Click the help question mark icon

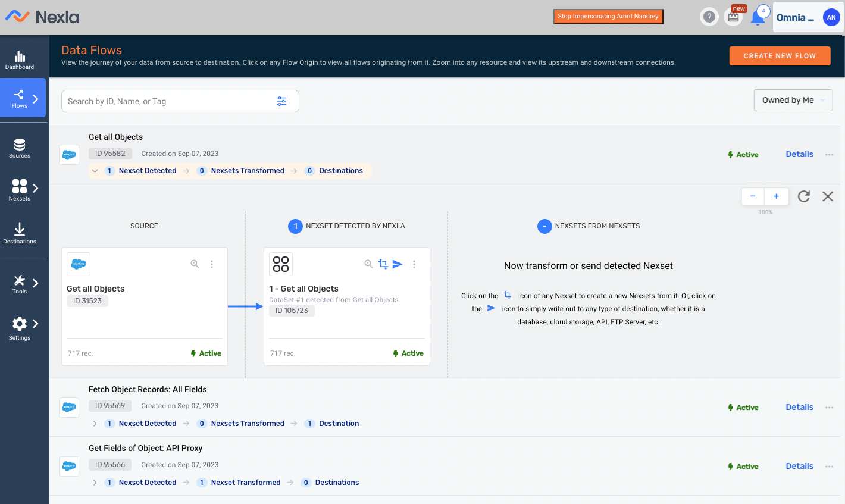pyautogui.click(x=709, y=17)
